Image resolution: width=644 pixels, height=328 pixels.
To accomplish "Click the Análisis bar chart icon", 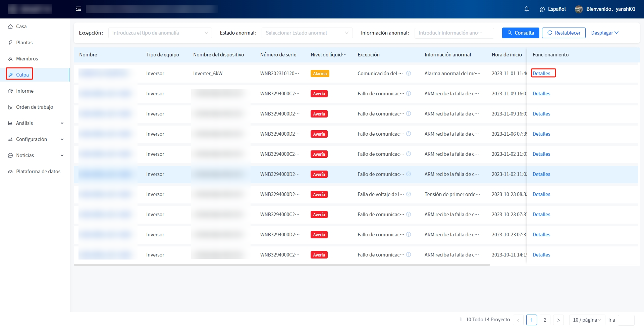I will point(10,123).
